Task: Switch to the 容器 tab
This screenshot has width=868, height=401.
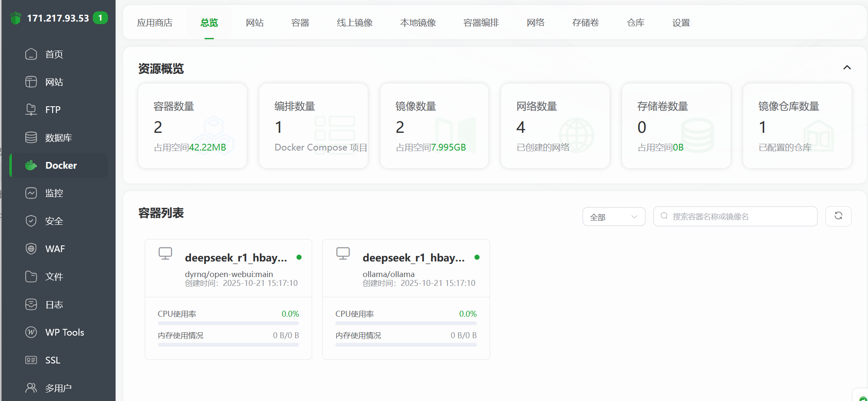Action: 300,23
